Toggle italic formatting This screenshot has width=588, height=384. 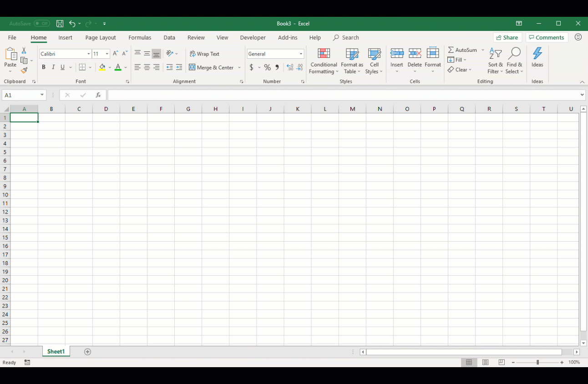coord(53,67)
